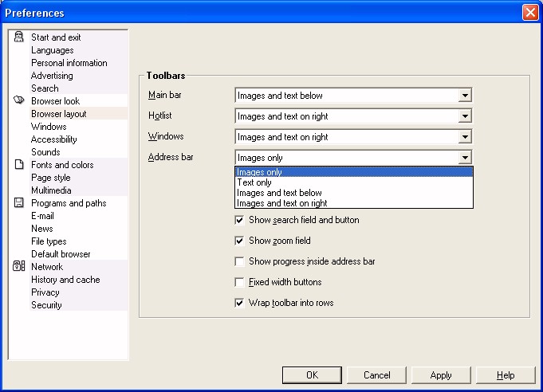The image size is (543, 392).
Task: Check the Fixed width buttons option
Action: (240, 282)
